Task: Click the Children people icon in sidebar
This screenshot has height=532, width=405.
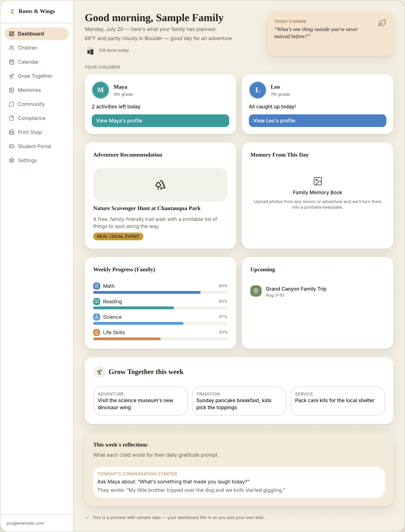Action: pos(12,48)
